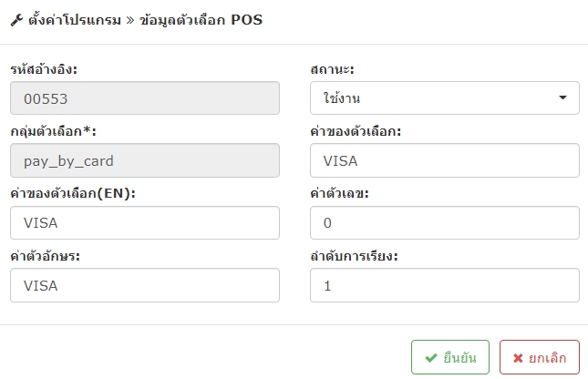Image resolution: width=588 pixels, height=379 pixels.
Task: Open the สถานะ dropdown showing ใช้งาน
Action: 445,98
